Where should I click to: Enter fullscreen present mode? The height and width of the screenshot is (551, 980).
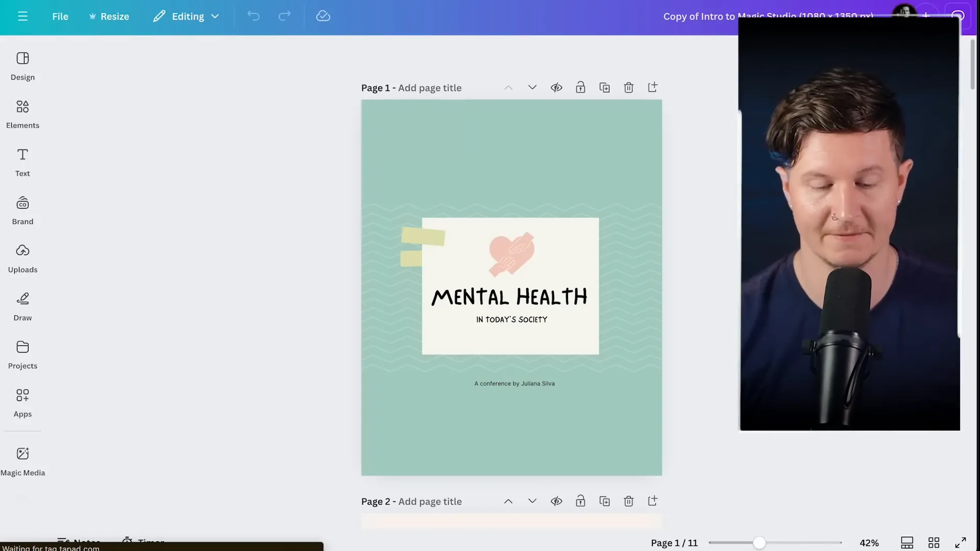point(961,543)
